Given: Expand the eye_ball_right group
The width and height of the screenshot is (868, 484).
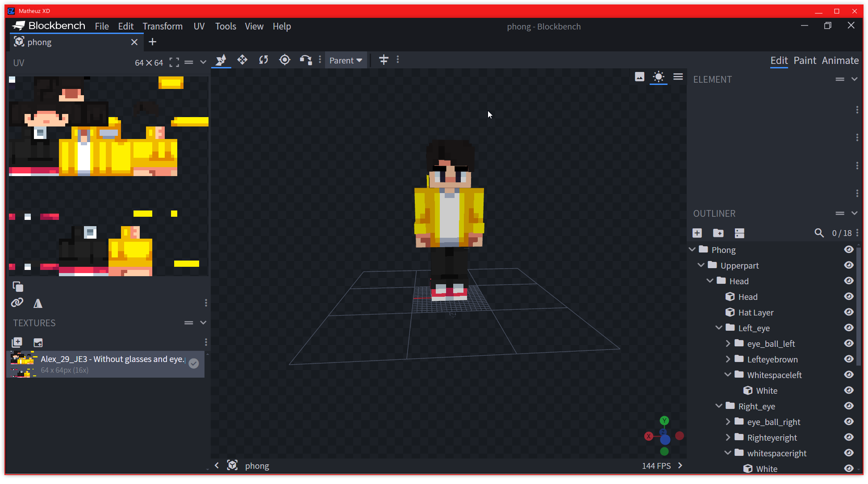Looking at the screenshot, I should [728, 421].
